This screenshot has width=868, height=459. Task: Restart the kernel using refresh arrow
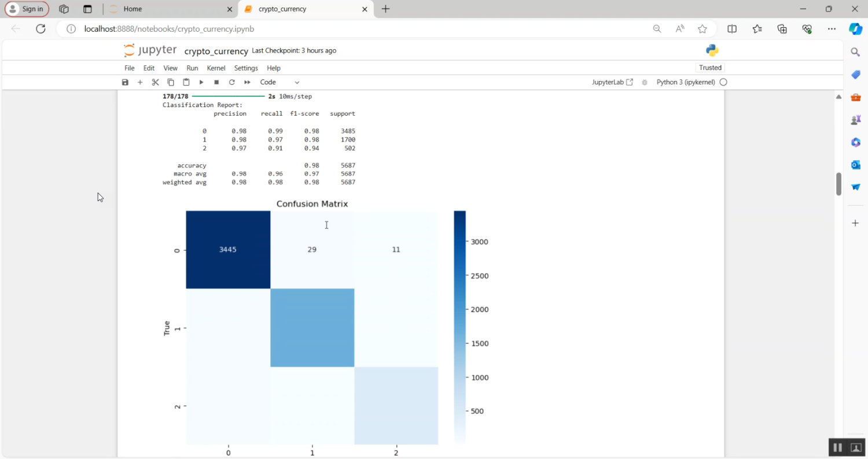pos(231,82)
